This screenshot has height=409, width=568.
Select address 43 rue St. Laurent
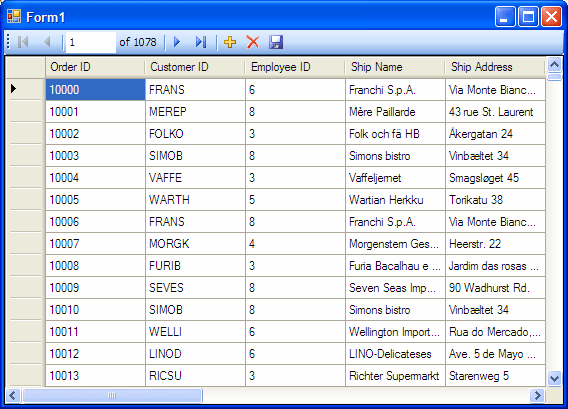click(495, 112)
